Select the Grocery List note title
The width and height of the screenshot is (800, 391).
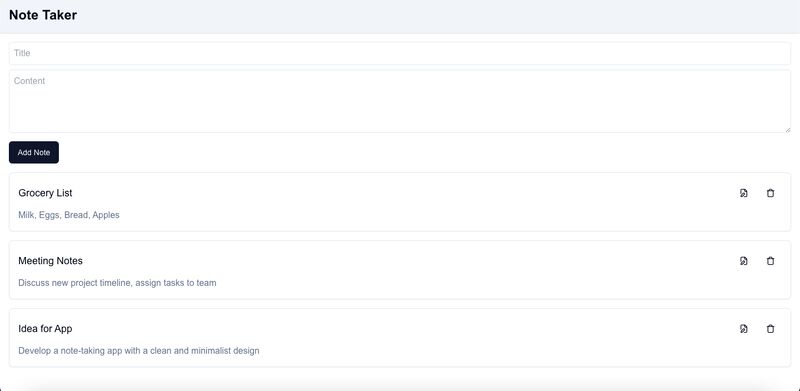click(45, 193)
